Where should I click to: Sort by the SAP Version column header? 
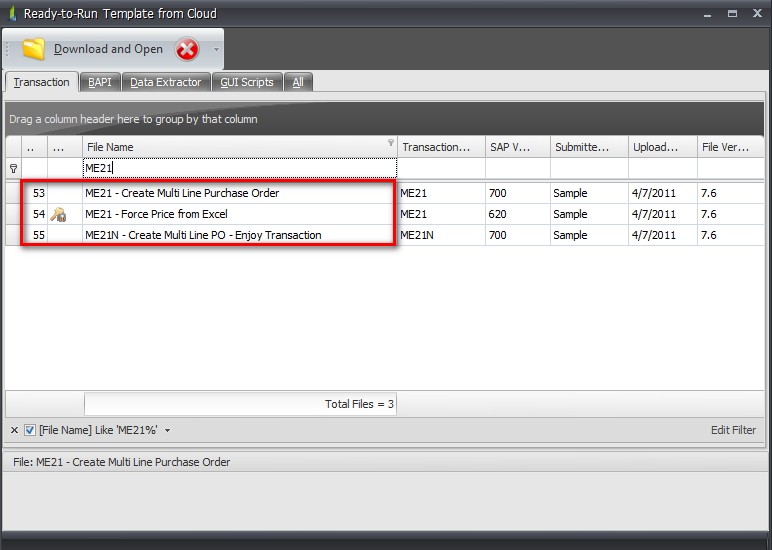coord(515,147)
